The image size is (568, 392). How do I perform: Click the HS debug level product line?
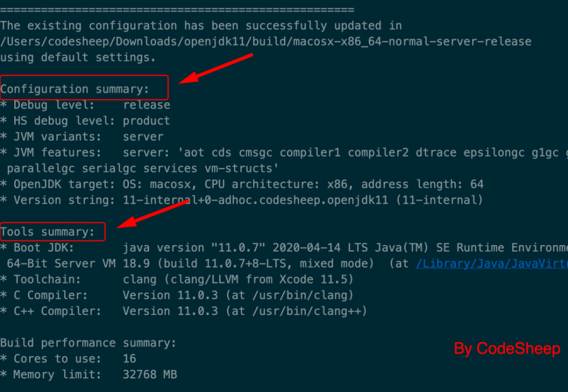[85, 121]
